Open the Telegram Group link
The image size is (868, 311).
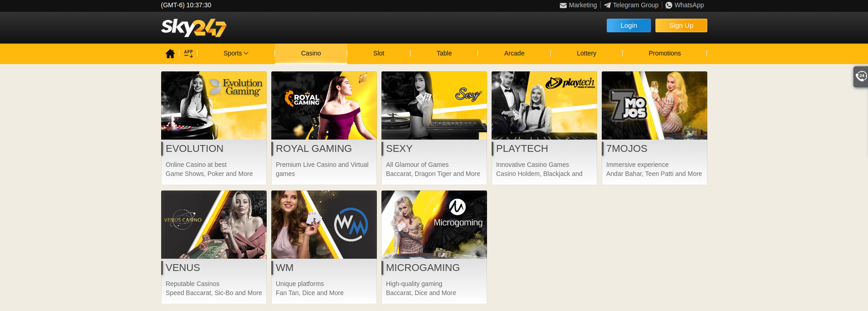point(635,5)
